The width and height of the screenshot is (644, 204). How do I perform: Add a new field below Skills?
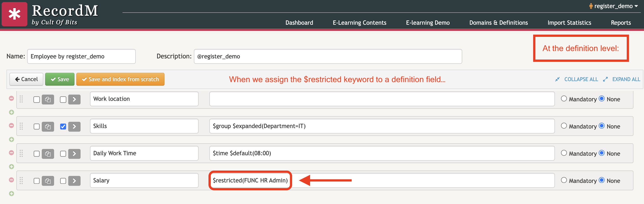coord(11,140)
